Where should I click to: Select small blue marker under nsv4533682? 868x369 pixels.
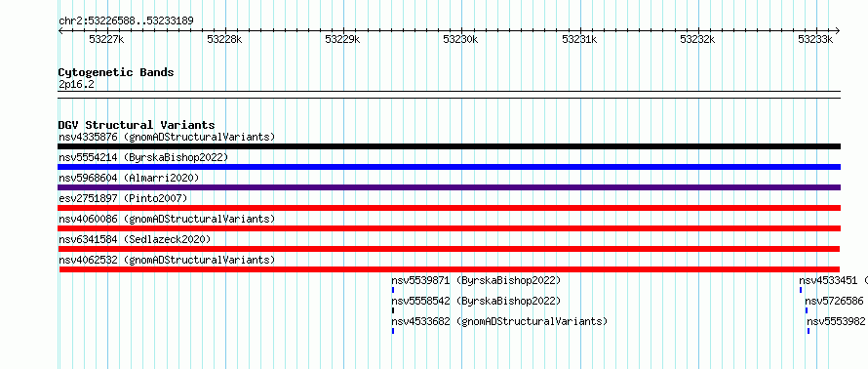pyautogui.click(x=393, y=331)
